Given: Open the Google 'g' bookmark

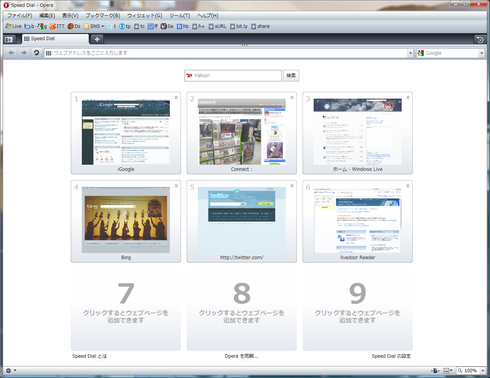Looking at the screenshot, I should [42, 26].
